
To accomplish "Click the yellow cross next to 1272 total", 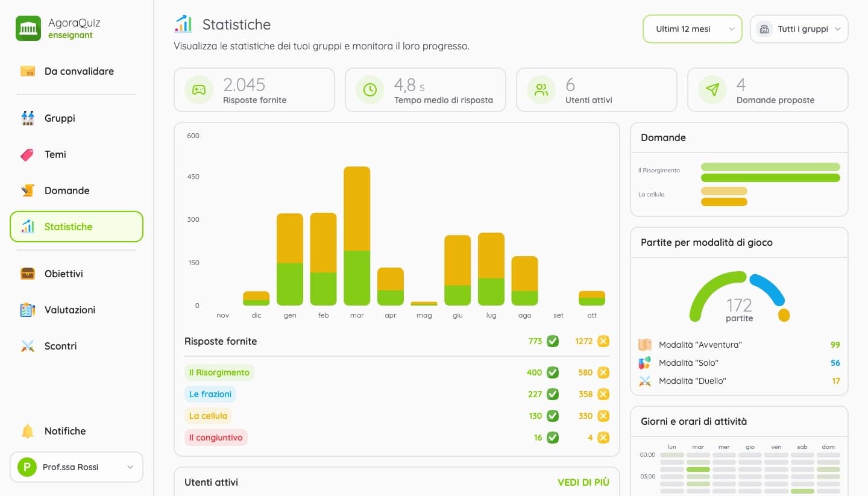I will (x=603, y=341).
